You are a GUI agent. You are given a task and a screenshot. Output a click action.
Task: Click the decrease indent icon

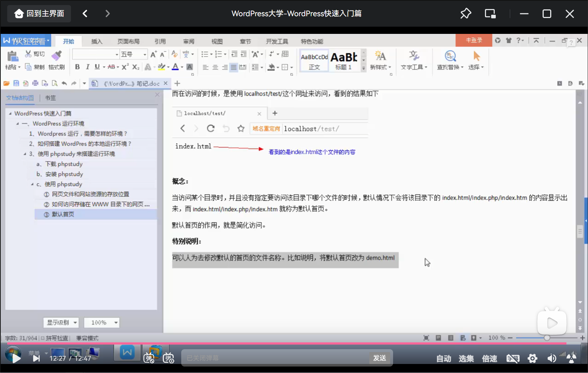(x=234, y=54)
